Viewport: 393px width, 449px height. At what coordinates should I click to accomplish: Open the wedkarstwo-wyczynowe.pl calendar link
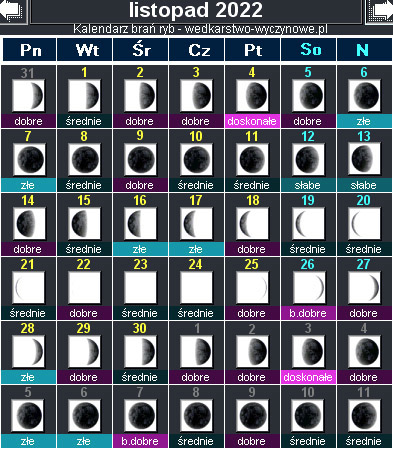pos(200,29)
